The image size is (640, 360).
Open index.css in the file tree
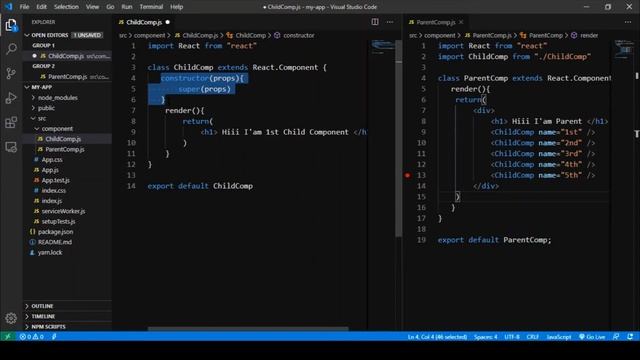(67, 191)
